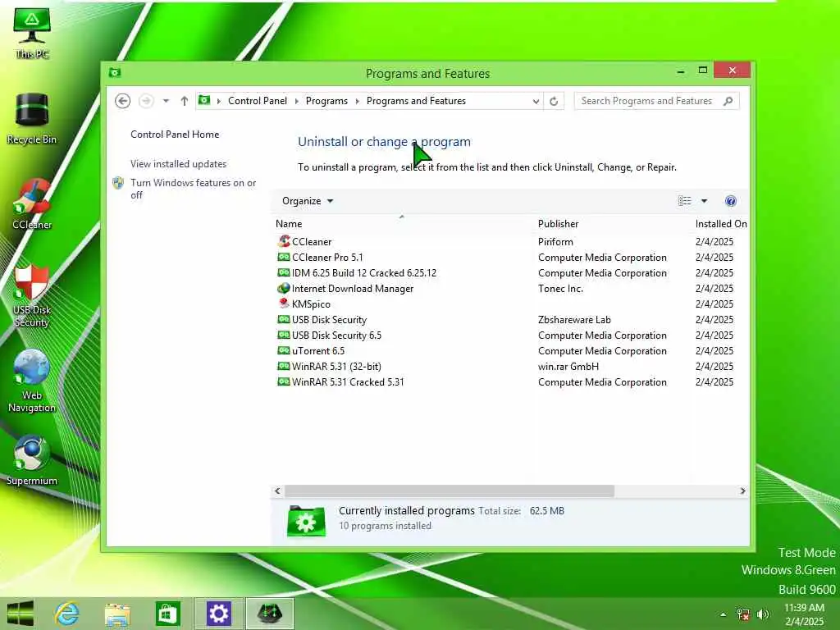Click the change view icon
This screenshot has height=630, width=840.
pyautogui.click(x=685, y=201)
